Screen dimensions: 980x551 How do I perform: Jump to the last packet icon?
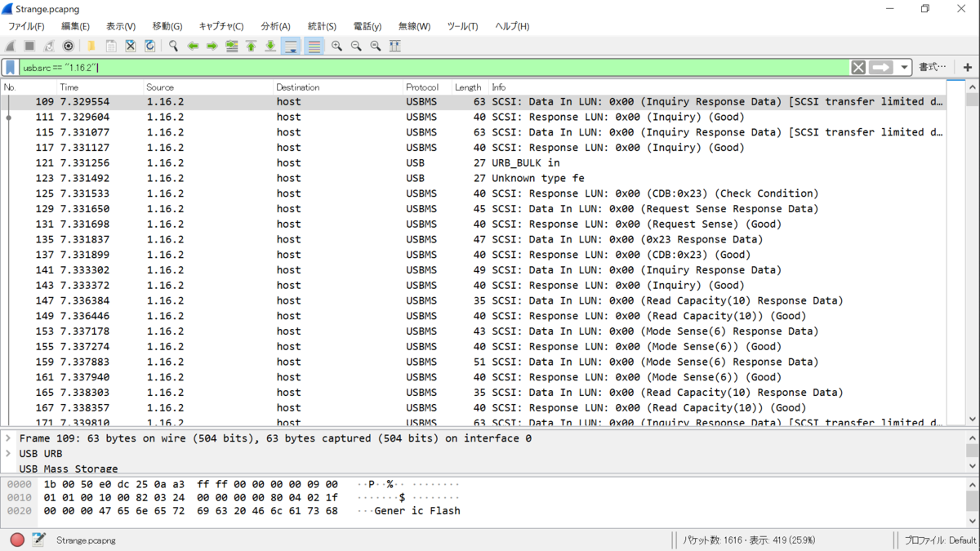tap(271, 46)
